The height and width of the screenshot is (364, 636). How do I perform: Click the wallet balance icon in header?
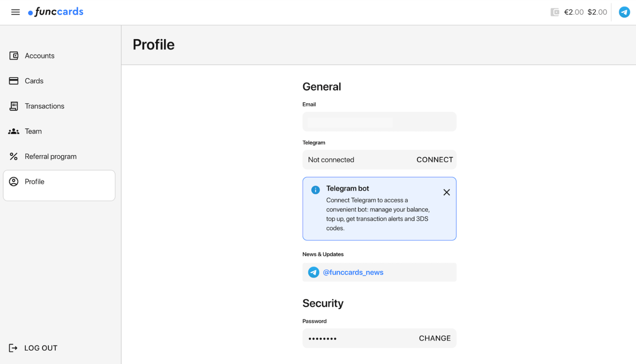pyautogui.click(x=555, y=12)
